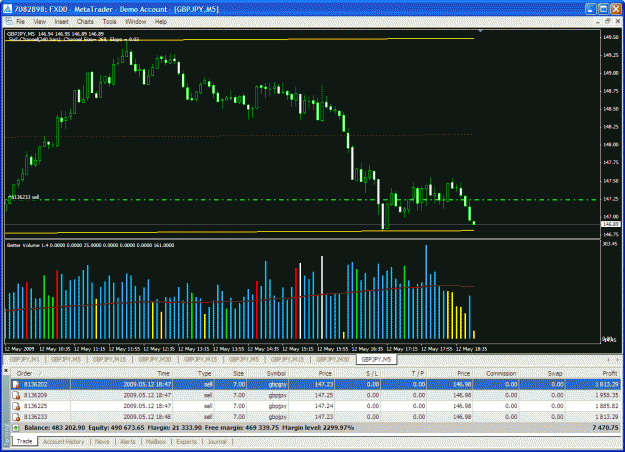Open the Alerts tab
625x452 pixels.
(128, 442)
